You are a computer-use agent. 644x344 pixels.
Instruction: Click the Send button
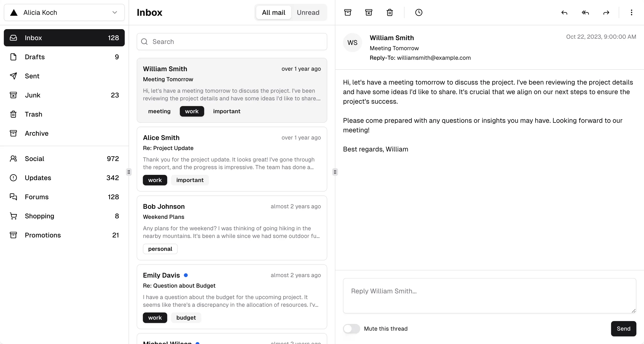tap(623, 329)
